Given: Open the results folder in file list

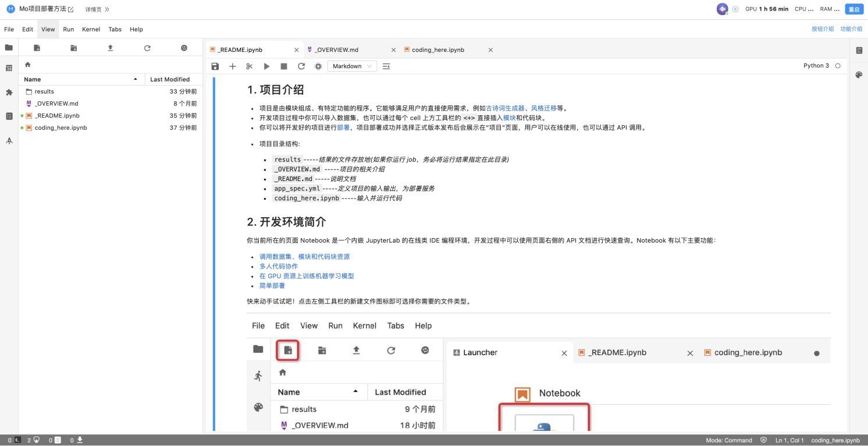Looking at the screenshot, I should [44, 91].
